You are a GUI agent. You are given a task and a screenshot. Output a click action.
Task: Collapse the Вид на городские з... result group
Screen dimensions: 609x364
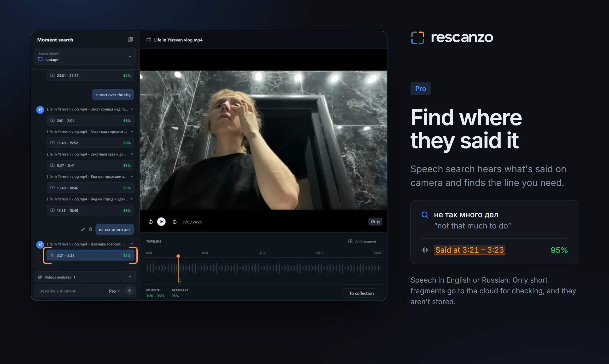[132, 176]
